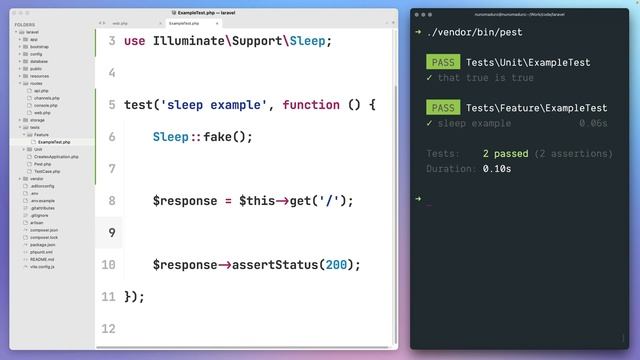This screenshot has width=640, height=360.
Task: Click '2 passed' in terminal output
Action: (x=505, y=153)
